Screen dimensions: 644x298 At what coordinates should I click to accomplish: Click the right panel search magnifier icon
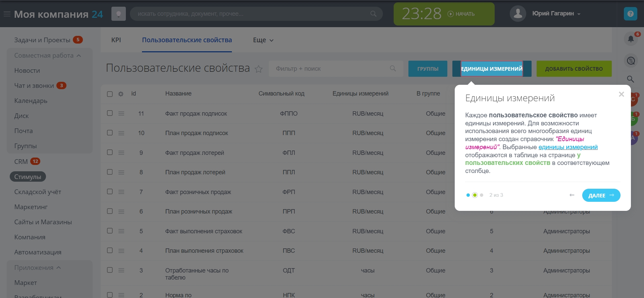coord(631,79)
